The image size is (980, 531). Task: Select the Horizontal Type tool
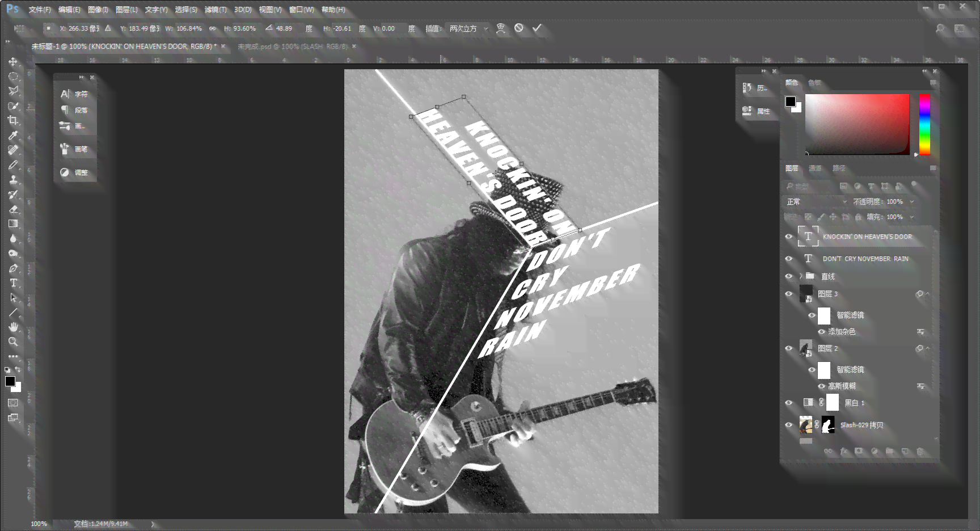click(x=13, y=283)
